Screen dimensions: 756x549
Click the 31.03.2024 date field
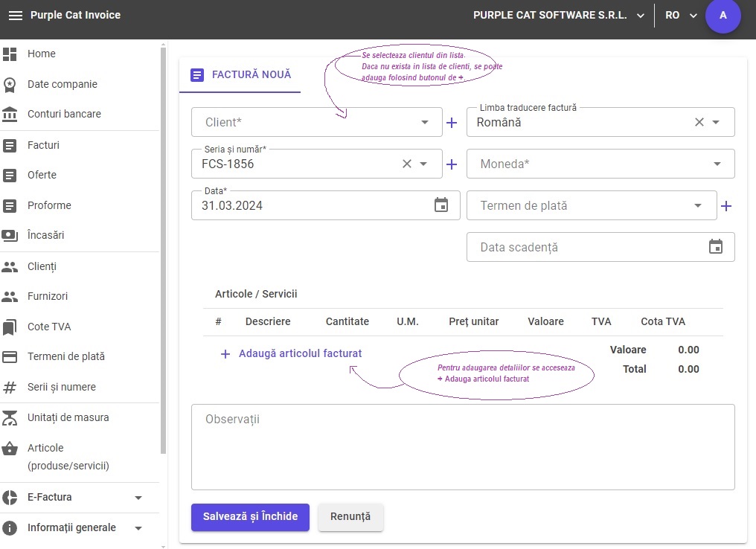pyautogui.click(x=325, y=205)
